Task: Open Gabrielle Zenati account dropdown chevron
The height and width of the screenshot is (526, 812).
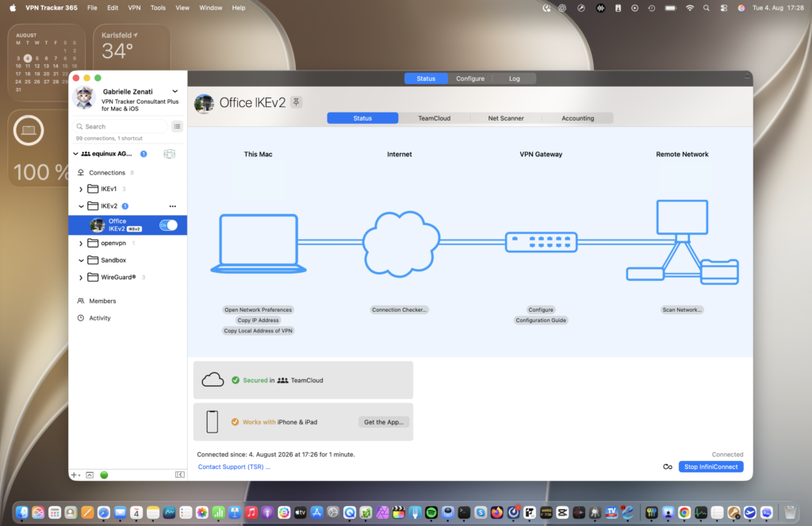Action: click(175, 91)
